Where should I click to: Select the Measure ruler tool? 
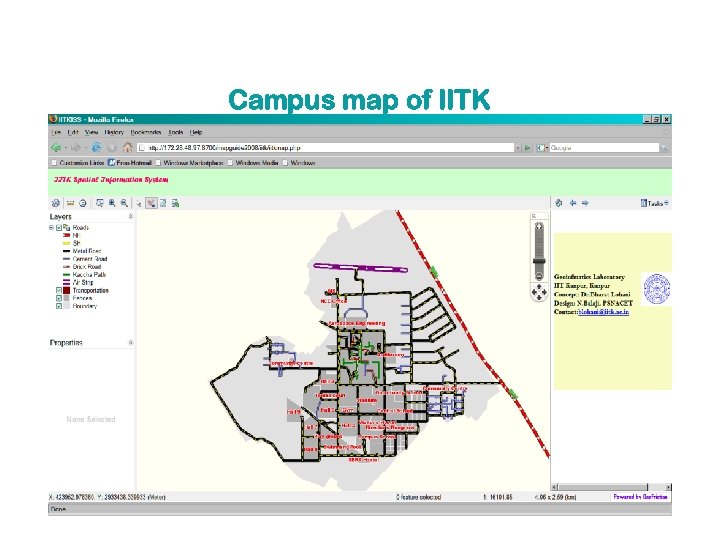click(x=70, y=203)
